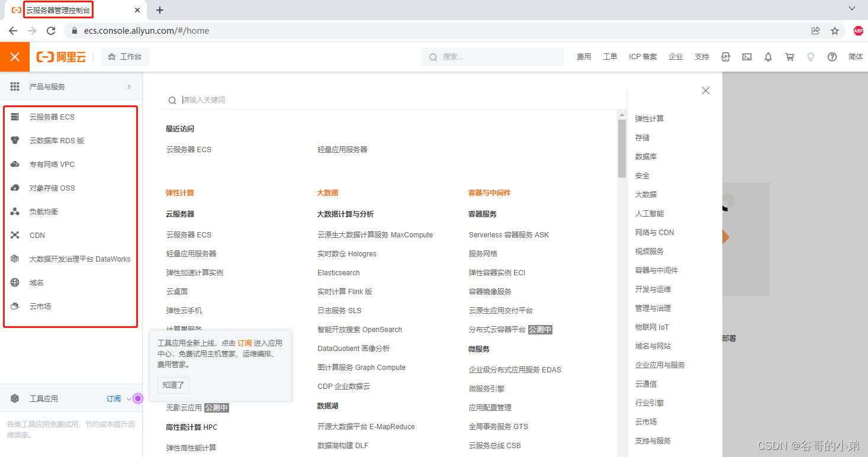Image resolution: width=868 pixels, height=457 pixels.
Task: Jump to 网络与 CDN category
Action: pos(654,232)
